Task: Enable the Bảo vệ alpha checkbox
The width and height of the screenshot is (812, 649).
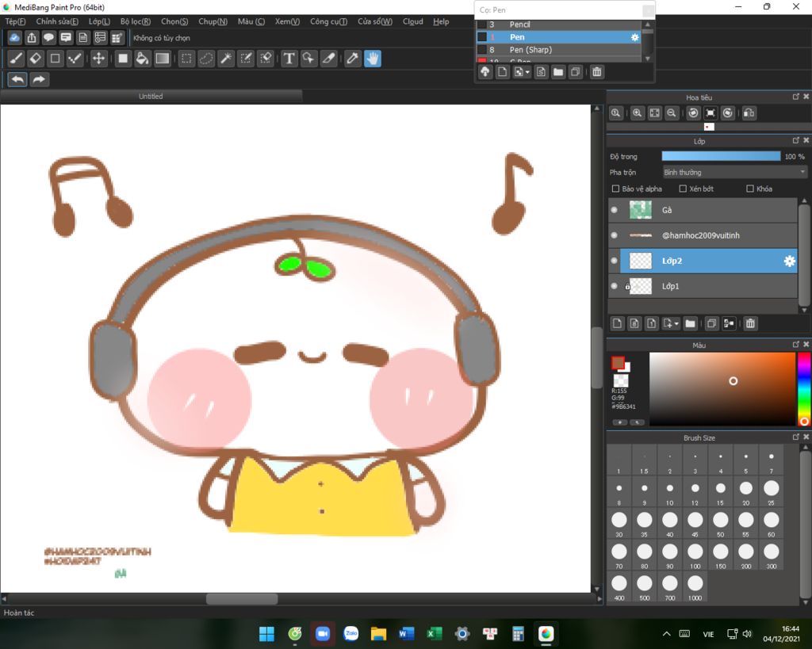Action: (x=615, y=189)
